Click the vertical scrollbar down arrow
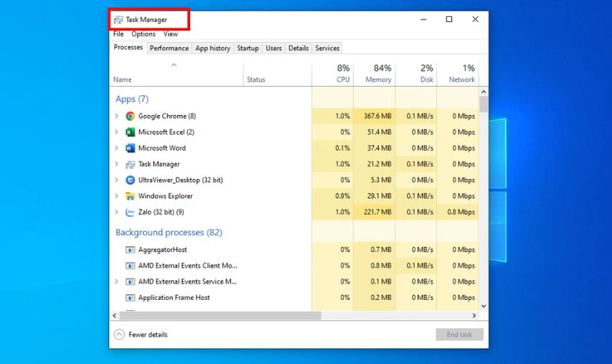 tap(483, 306)
